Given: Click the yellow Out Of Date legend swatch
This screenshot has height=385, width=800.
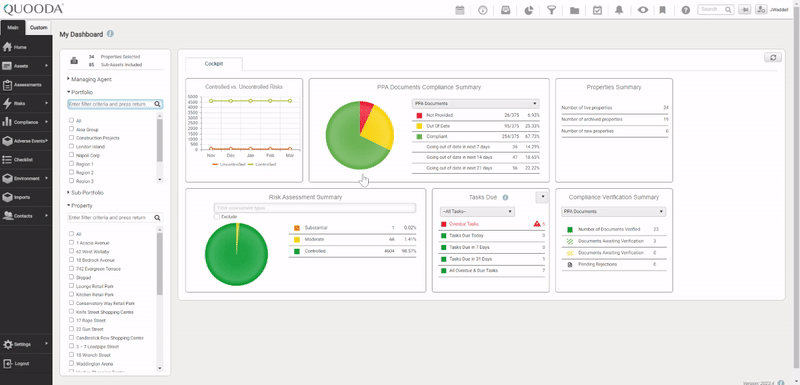Looking at the screenshot, I should (419, 126).
